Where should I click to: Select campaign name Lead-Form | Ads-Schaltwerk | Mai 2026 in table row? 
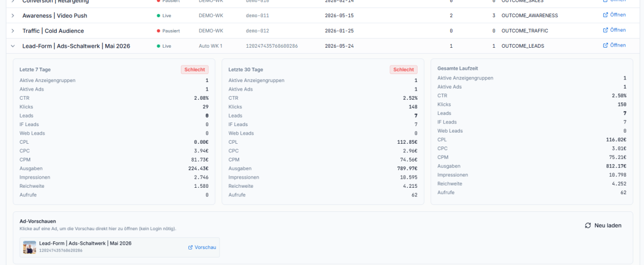click(76, 46)
